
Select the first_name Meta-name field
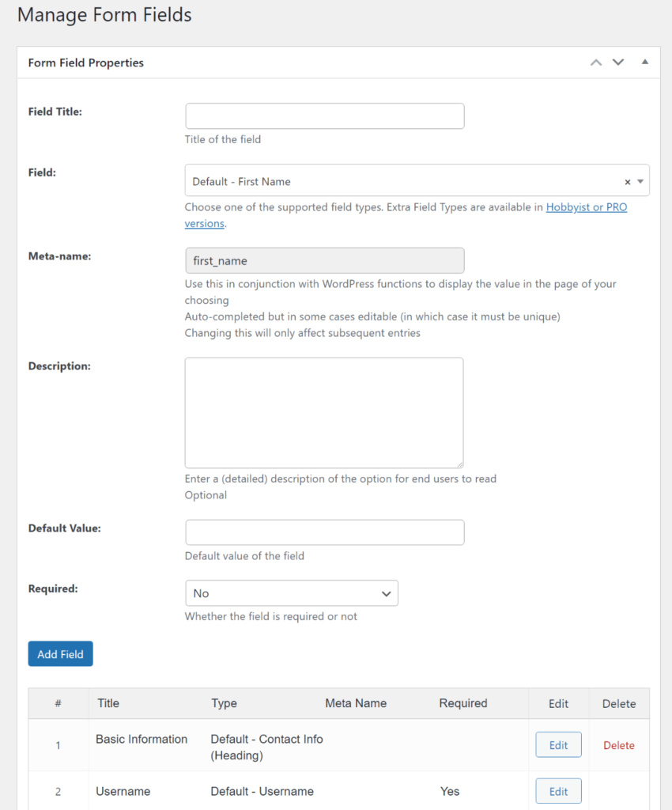coord(324,260)
